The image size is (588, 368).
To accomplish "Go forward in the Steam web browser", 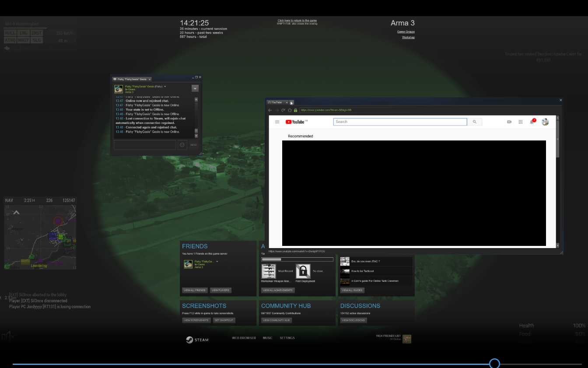I will pos(276,110).
